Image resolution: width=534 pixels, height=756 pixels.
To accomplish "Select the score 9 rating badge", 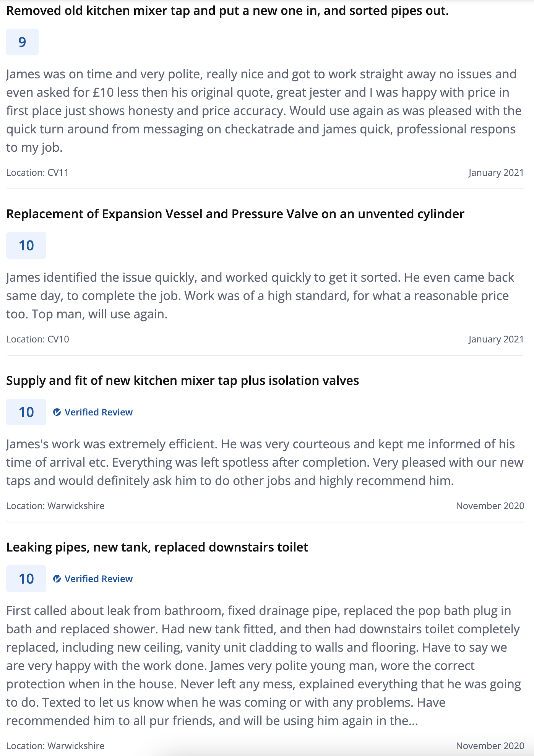I will [x=22, y=42].
